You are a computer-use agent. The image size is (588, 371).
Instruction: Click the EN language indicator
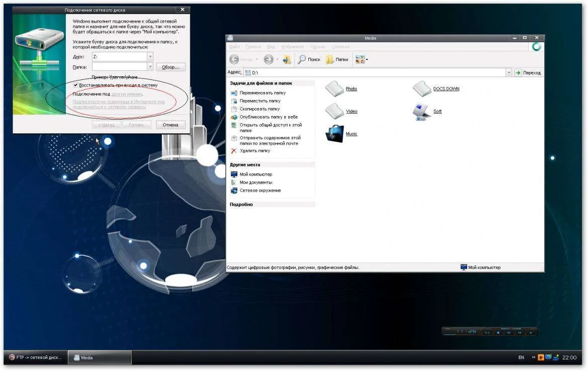pos(521,357)
